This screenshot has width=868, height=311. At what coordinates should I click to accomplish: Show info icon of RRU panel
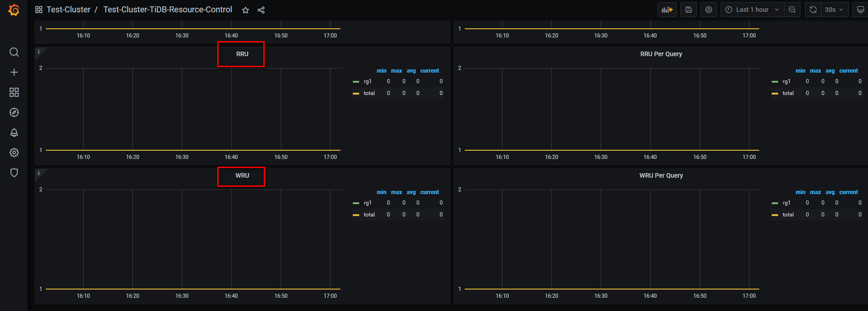(39, 52)
